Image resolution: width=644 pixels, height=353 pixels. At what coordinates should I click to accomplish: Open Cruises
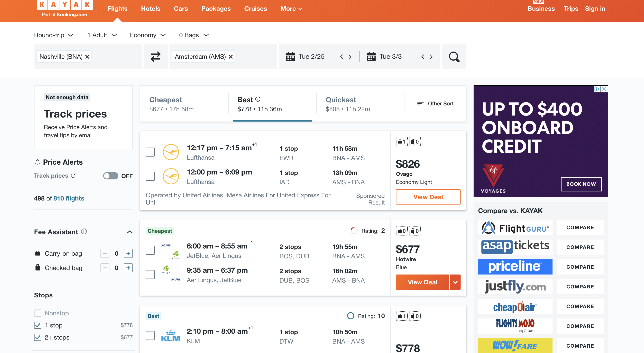click(x=255, y=9)
